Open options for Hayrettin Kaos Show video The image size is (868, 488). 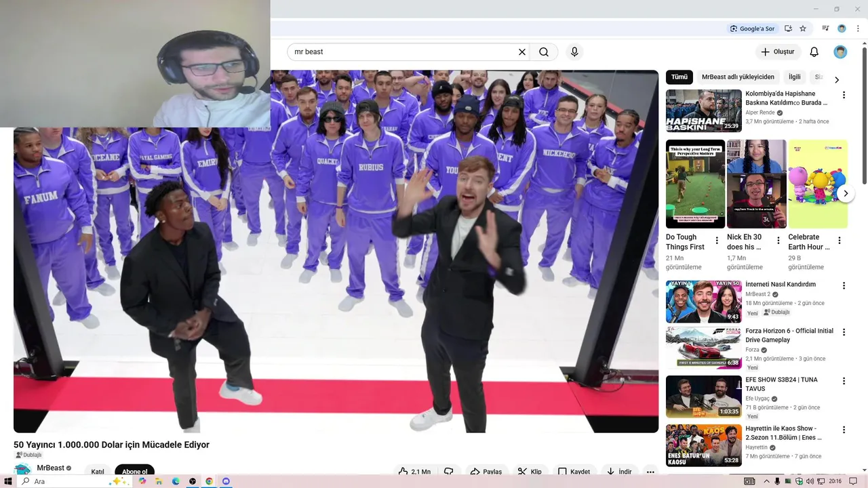click(844, 430)
